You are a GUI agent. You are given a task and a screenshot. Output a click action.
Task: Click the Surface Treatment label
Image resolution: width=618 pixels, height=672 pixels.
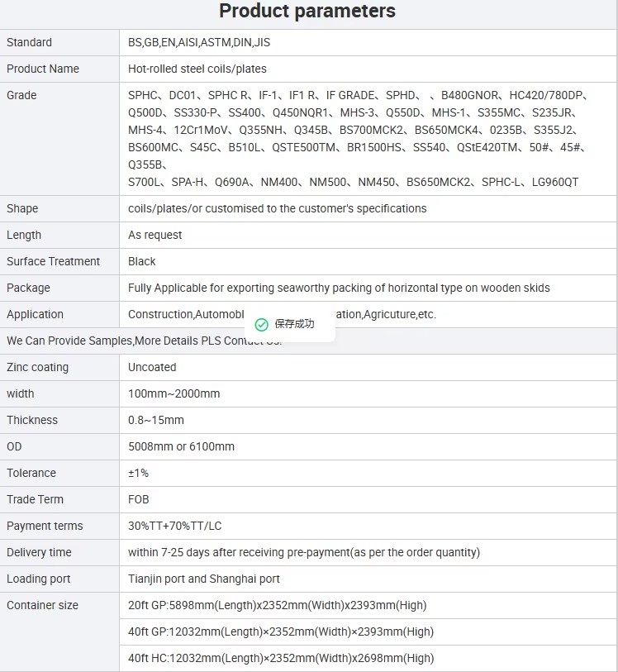[x=53, y=261]
